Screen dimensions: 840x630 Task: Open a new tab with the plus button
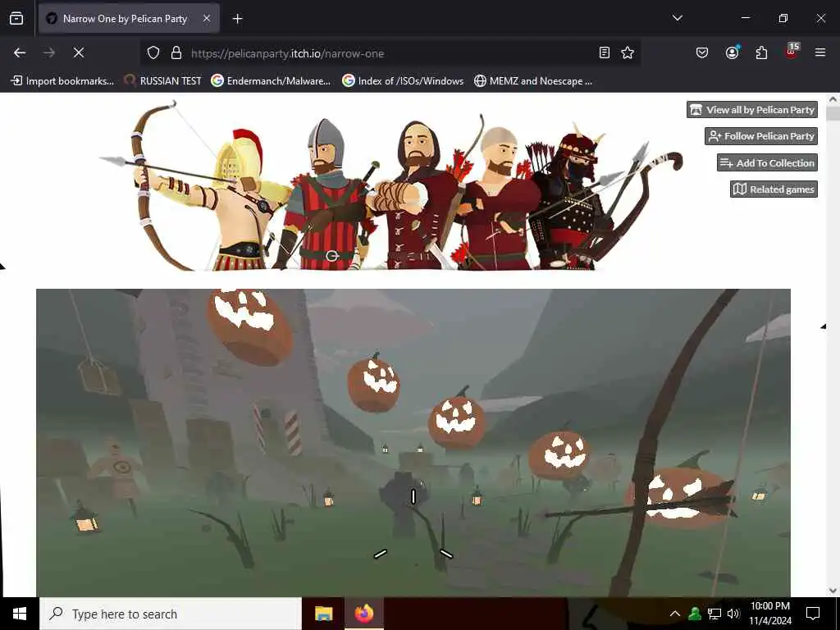coord(237,19)
